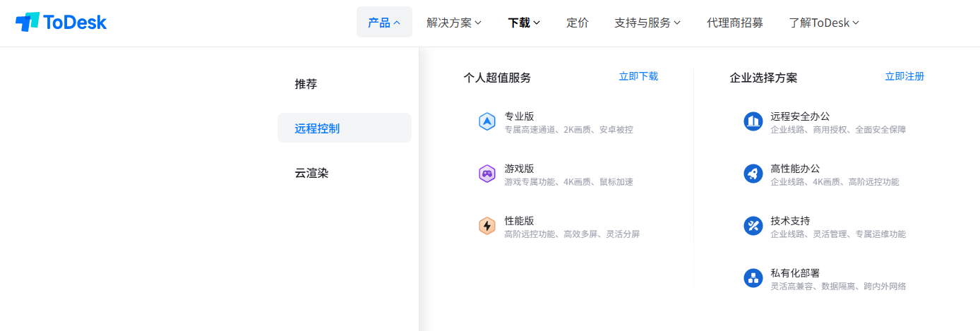980x331 pixels.
Task: Click the 私有化部署 blocks icon
Action: pos(753,278)
